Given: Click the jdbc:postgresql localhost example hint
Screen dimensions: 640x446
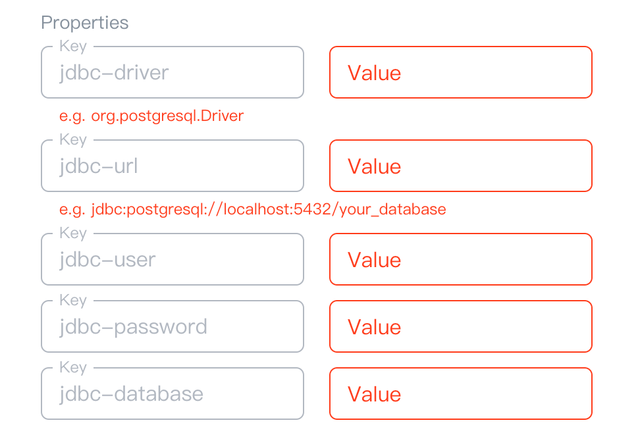Looking at the screenshot, I should (x=252, y=209).
